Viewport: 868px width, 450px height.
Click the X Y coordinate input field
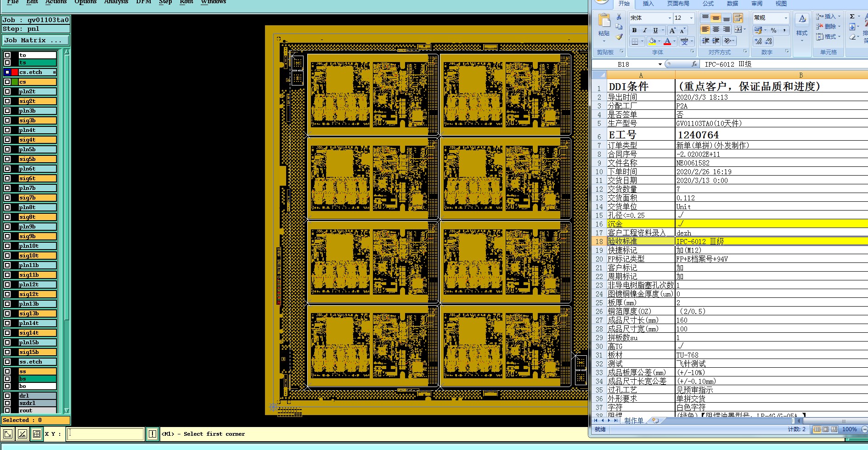pos(105,434)
